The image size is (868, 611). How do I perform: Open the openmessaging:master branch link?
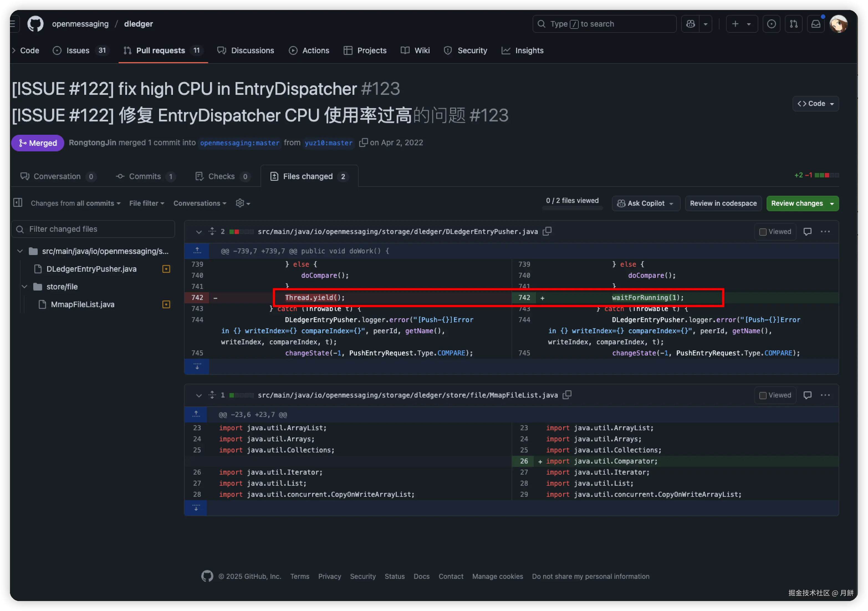[240, 143]
